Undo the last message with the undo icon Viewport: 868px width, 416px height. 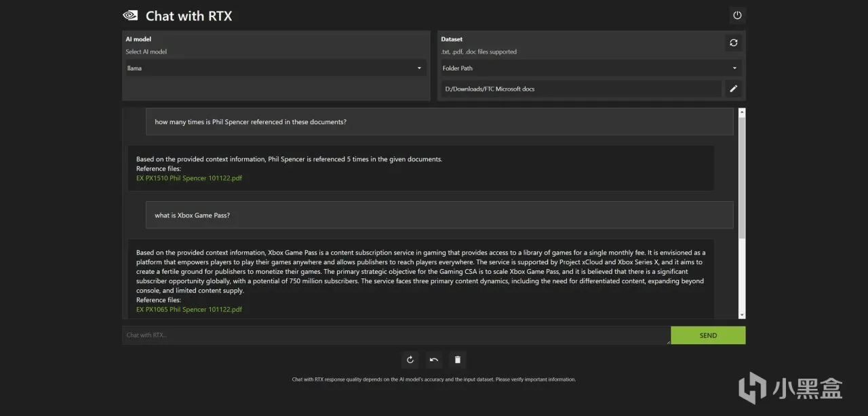click(x=434, y=360)
